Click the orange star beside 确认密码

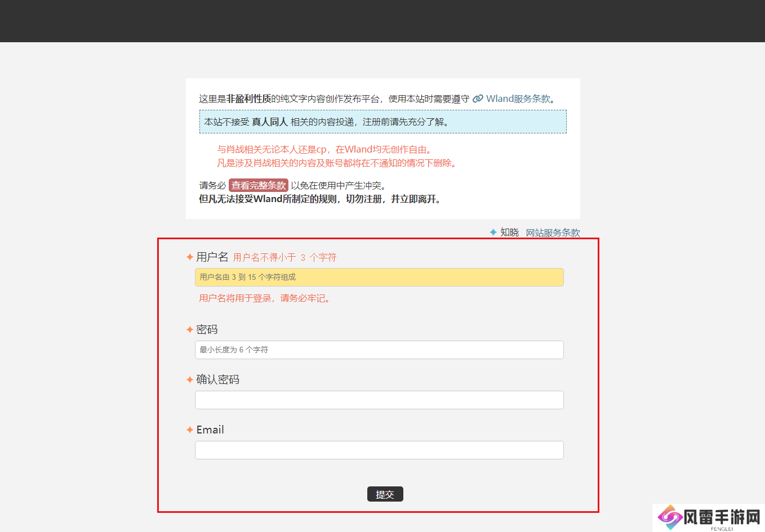point(190,379)
